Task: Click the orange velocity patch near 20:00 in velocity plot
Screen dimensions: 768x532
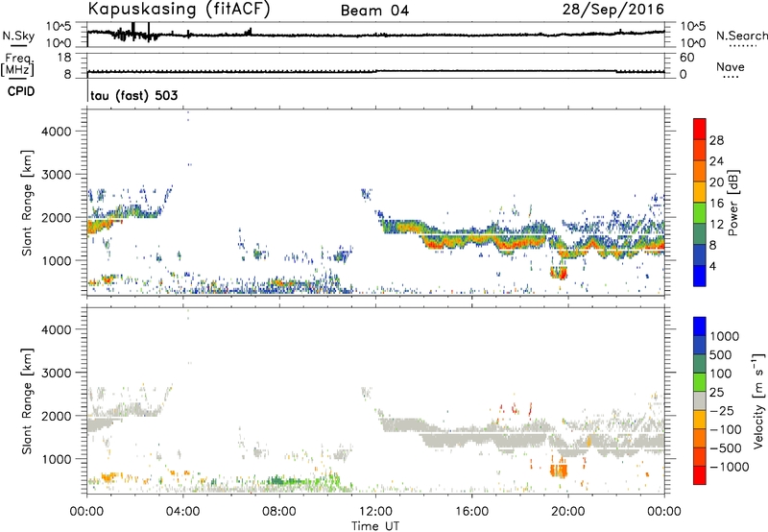Action: point(559,471)
